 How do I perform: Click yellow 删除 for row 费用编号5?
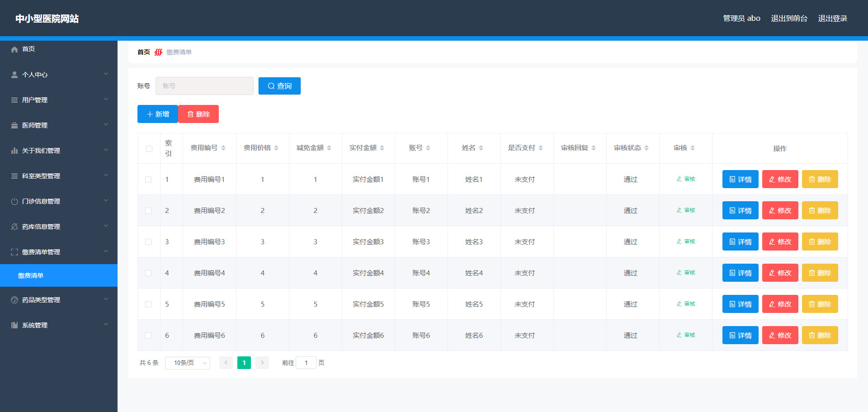pos(820,304)
